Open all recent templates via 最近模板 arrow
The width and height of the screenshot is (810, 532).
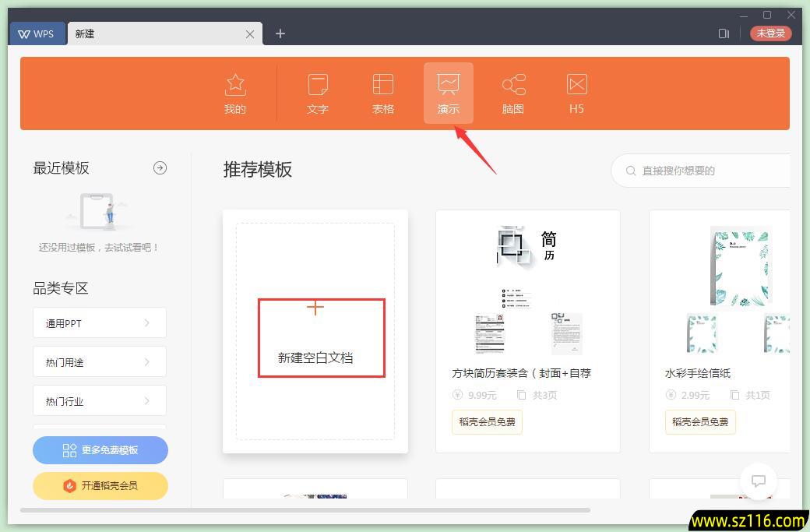pos(160,167)
